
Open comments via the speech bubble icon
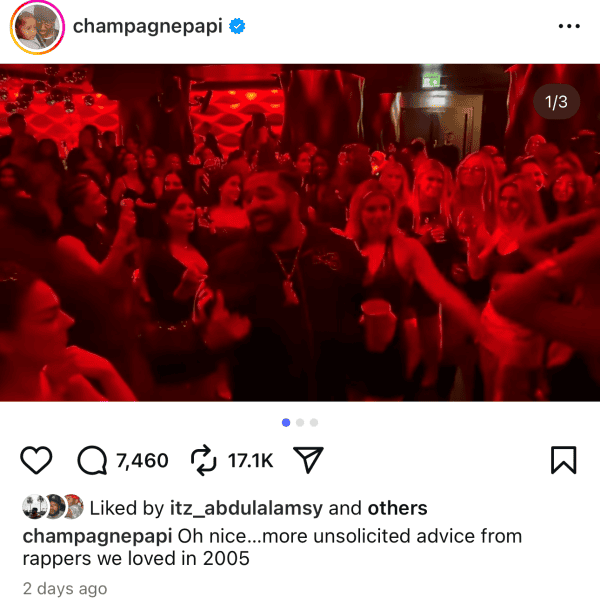coord(92,460)
